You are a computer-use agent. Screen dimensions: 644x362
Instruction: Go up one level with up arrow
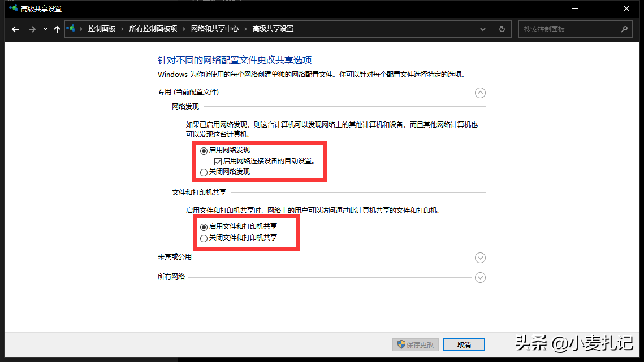(57, 29)
